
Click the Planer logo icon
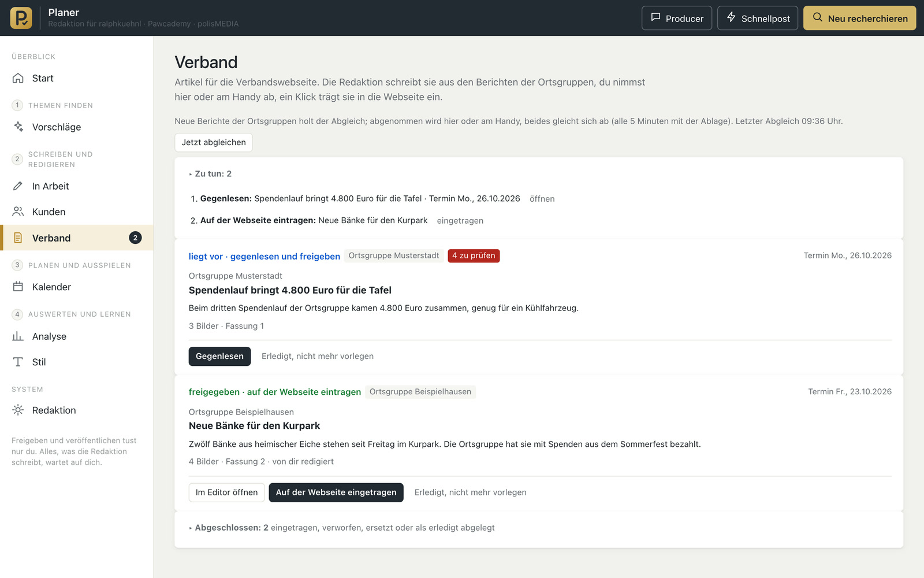coord(21,18)
